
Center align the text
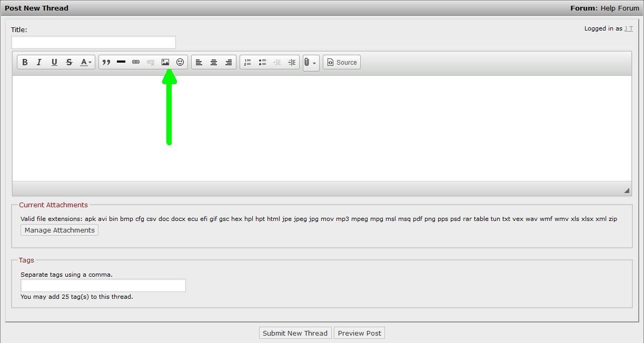[214, 62]
